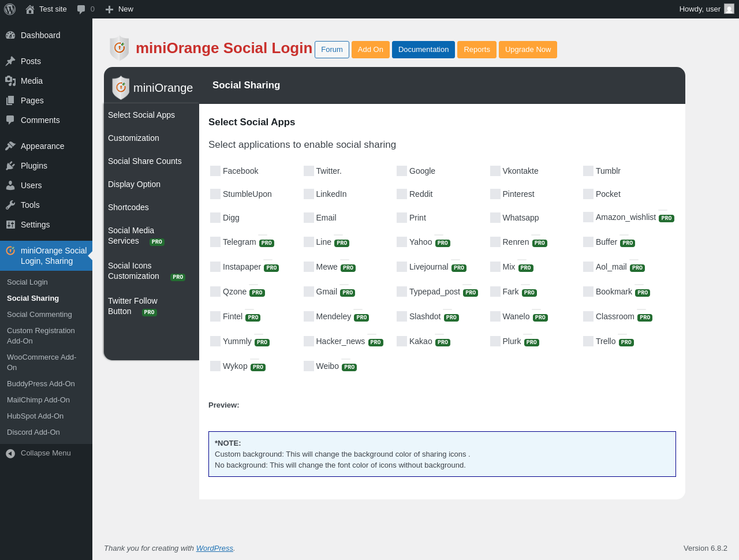Click the miniOrange shield logo beside page title

[120, 48]
